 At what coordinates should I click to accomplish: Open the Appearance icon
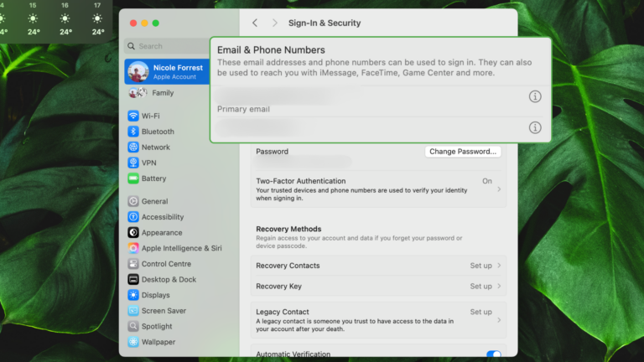tap(133, 232)
